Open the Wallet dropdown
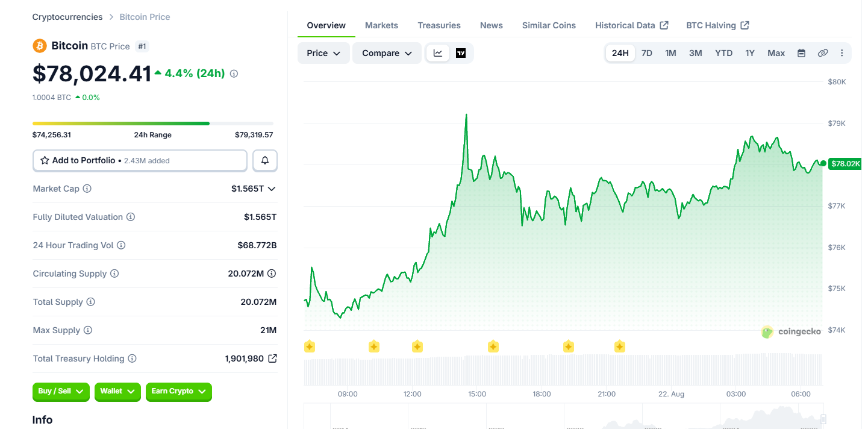Screen dimensions: 868x429 117,392
